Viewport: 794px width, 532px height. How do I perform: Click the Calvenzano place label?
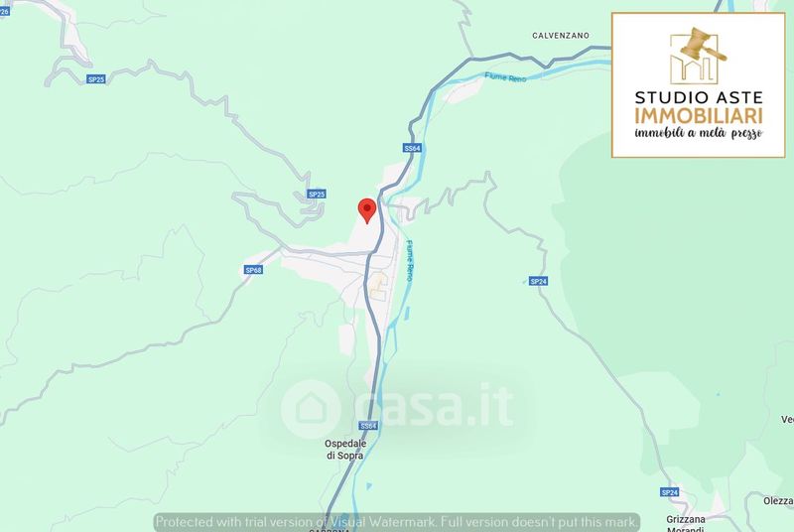pyautogui.click(x=561, y=36)
